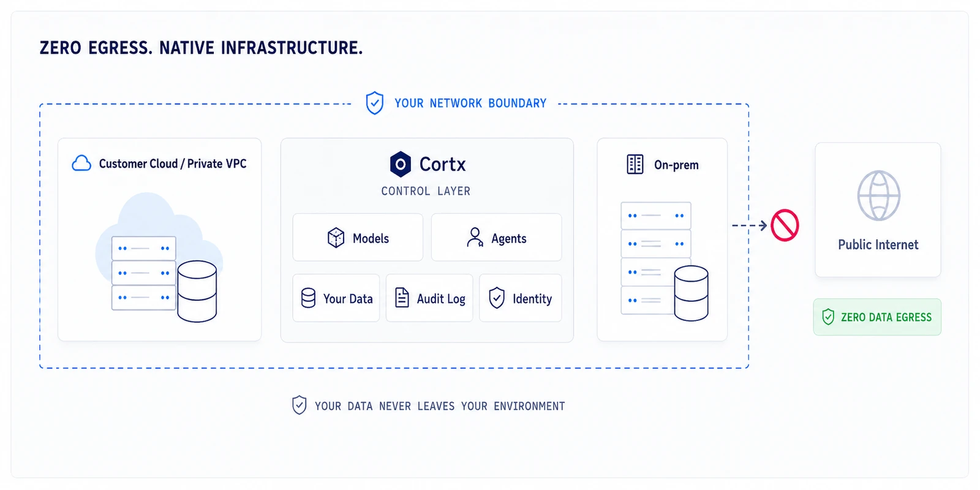
Task: Click the database cylinder in On-prem card
Action: [x=692, y=293]
